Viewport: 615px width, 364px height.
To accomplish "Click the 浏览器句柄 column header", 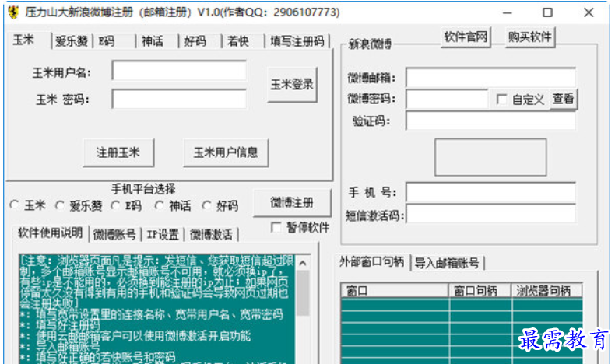I will tap(546, 291).
